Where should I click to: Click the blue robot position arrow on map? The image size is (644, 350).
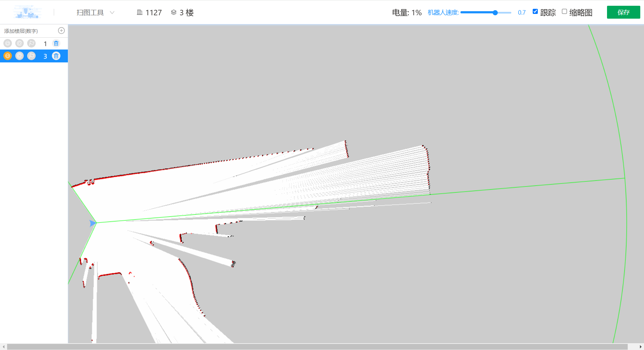pyautogui.click(x=93, y=223)
